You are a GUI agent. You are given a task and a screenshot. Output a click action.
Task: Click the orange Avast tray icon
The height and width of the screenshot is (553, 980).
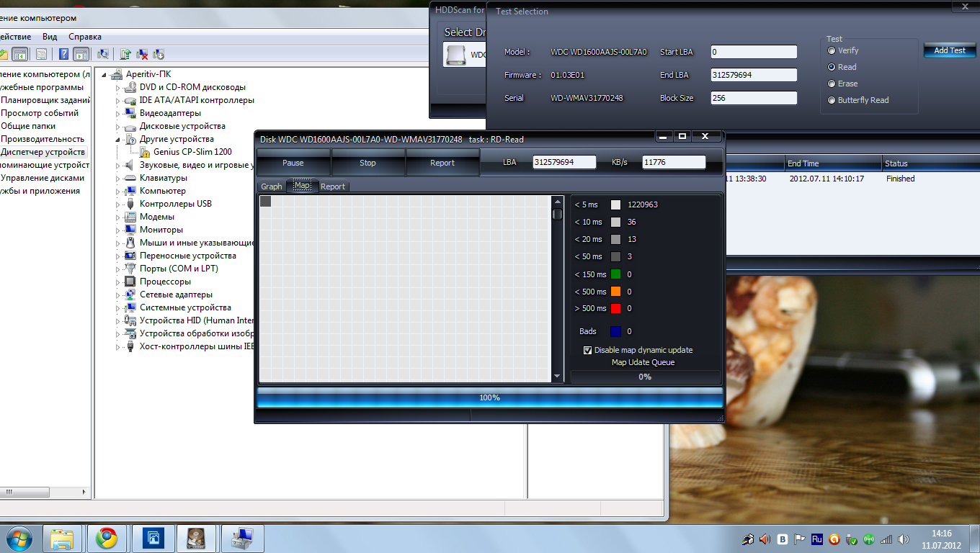click(x=834, y=539)
